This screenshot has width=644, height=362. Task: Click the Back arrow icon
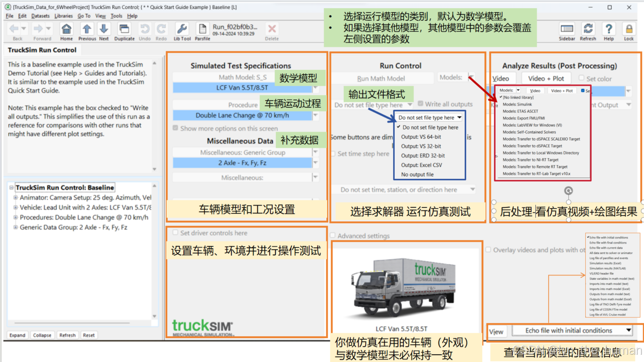click(14, 28)
